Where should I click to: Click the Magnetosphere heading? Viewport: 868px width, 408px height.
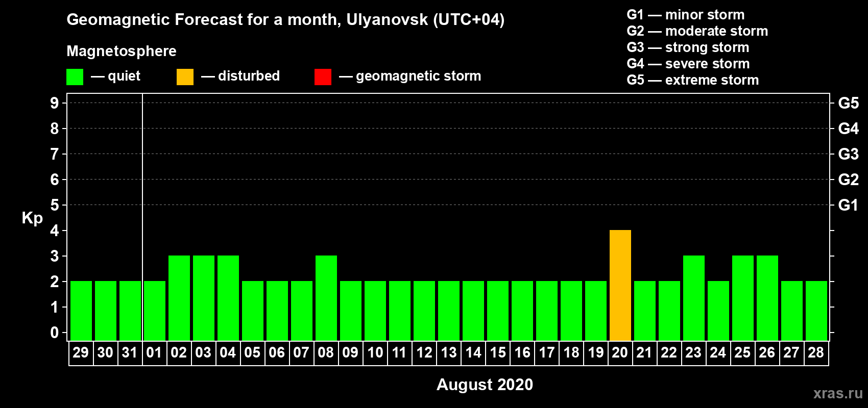pos(122,52)
